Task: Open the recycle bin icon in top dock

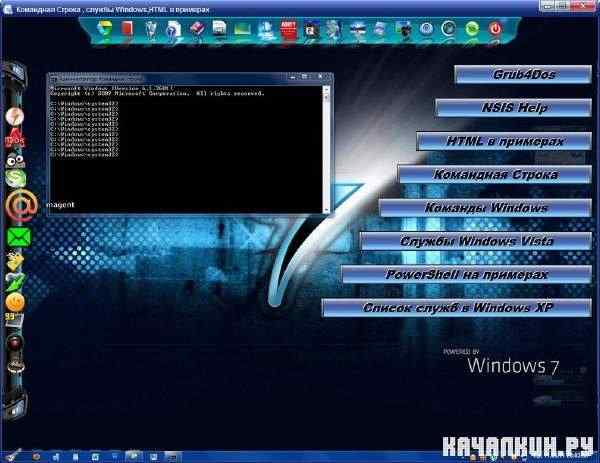Action: [x=151, y=29]
